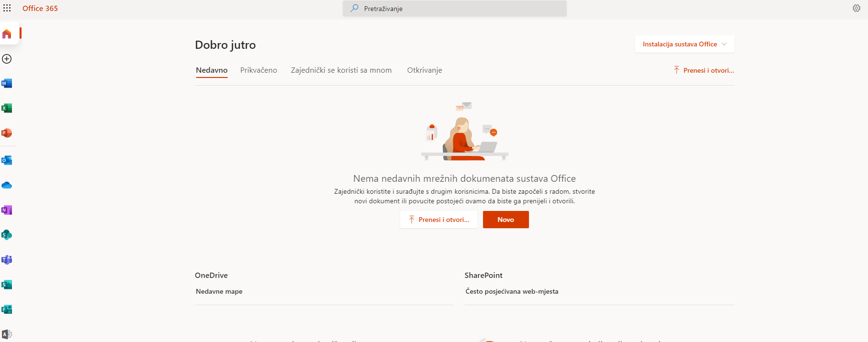Expand the Instalacija sustava Office dropdown
Viewport: 868px width, 342px height.
pyautogui.click(x=684, y=44)
